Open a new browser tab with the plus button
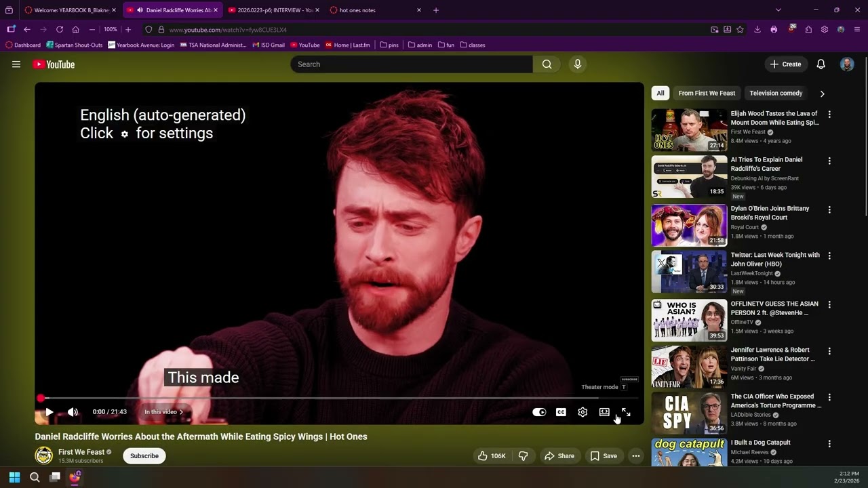 pyautogui.click(x=436, y=10)
